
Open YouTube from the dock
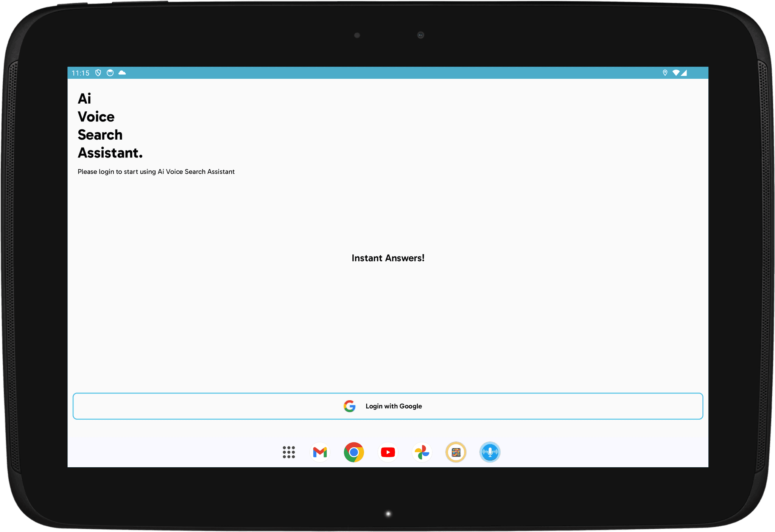coord(388,452)
